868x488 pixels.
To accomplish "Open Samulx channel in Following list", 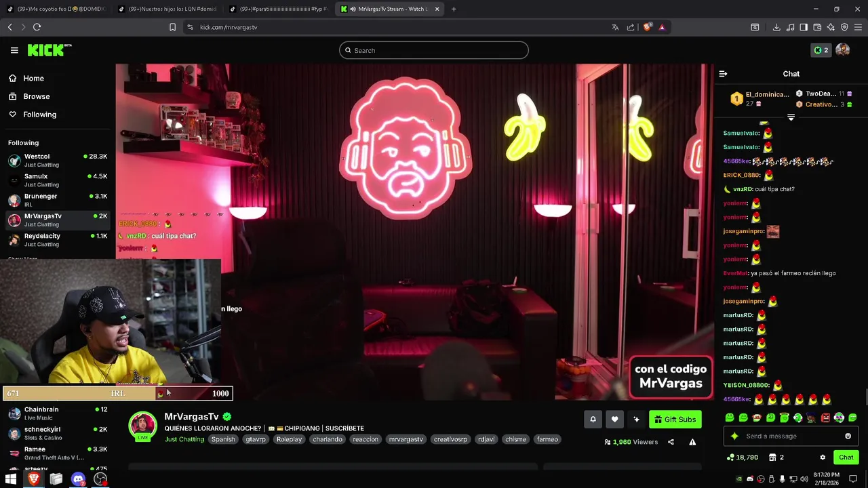I will coord(58,180).
